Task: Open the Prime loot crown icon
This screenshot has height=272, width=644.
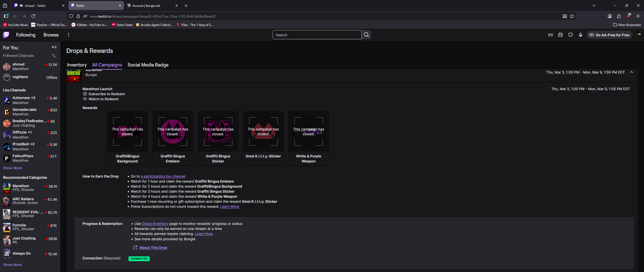Action: [550, 35]
